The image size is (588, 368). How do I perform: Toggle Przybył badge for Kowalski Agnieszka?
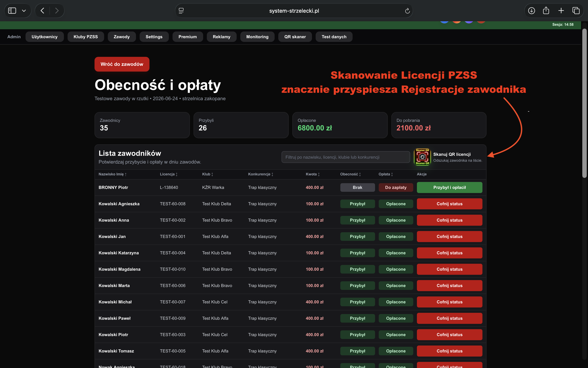coord(357,204)
